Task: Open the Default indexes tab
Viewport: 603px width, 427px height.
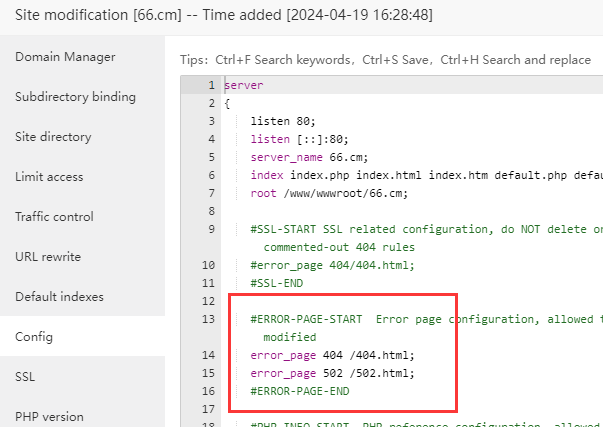Action: (x=60, y=297)
